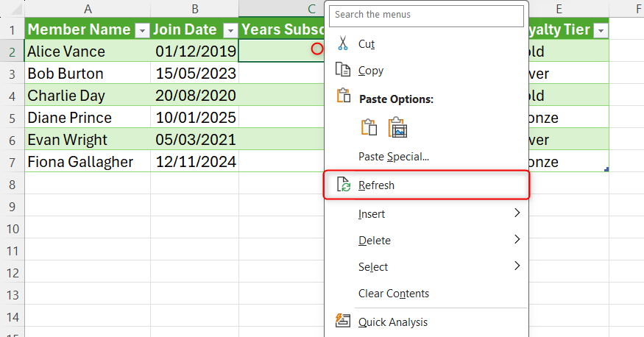Click the Quick Analysis lightning icon
The height and width of the screenshot is (337, 644).
coord(343,321)
